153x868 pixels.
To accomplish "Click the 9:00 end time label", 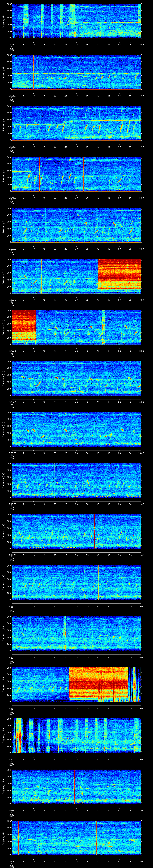I will click(x=141, y=402).
